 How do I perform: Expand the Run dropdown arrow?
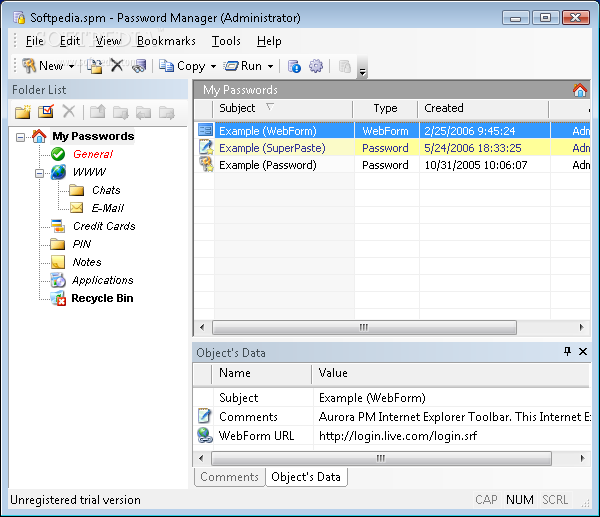click(271, 67)
